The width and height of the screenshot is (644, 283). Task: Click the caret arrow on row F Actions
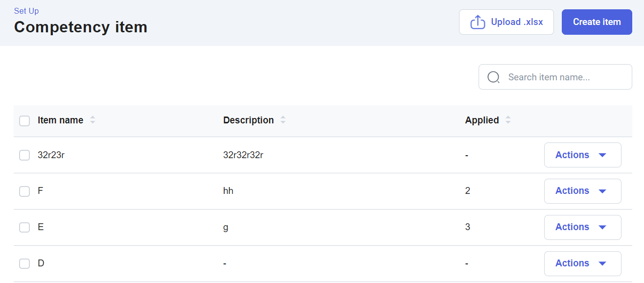[x=602, y=191]
